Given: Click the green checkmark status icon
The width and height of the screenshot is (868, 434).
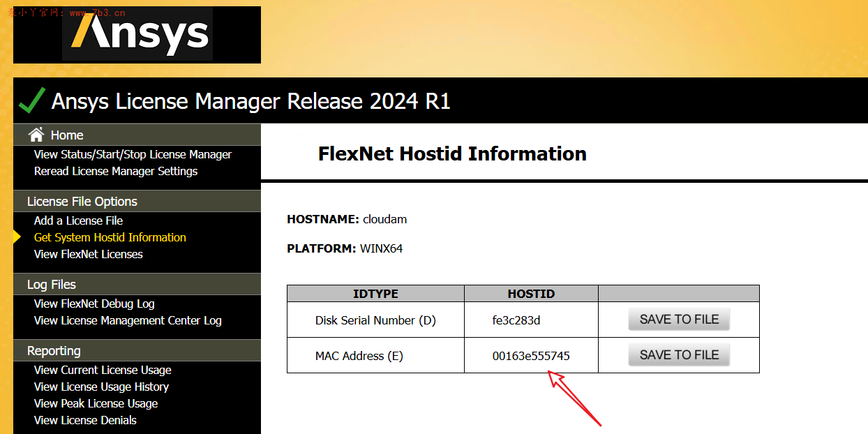Looking at the screenshot, I should tap(32, 100).
